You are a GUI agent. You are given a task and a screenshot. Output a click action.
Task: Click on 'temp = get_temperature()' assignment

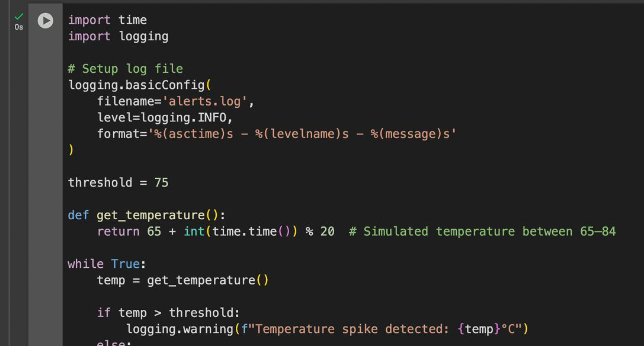click(x=182, y=280)
